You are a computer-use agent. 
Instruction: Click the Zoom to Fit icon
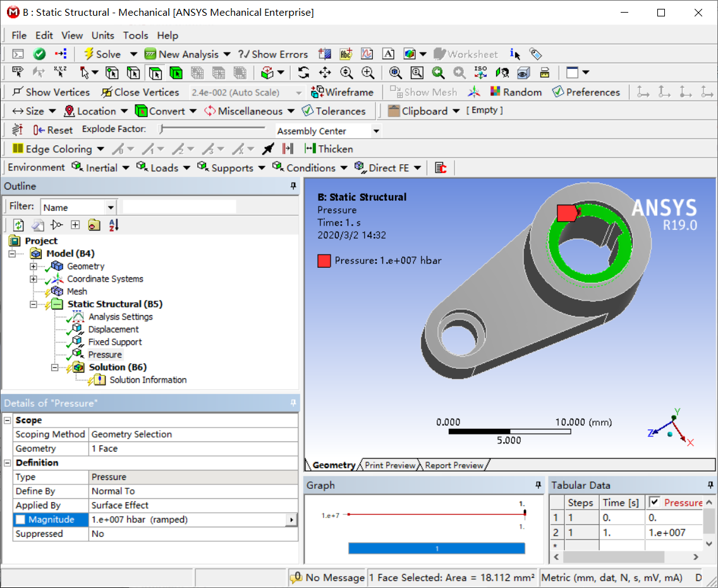(395, 73)
